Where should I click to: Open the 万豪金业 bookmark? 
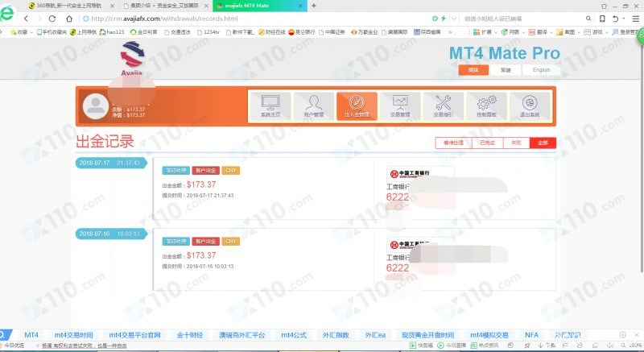pos(365,32)
